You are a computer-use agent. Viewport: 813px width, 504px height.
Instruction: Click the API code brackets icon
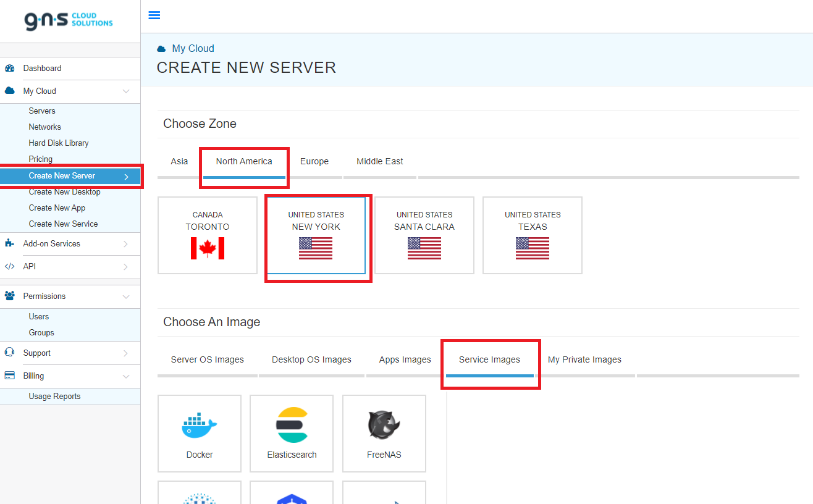(9, 267)
